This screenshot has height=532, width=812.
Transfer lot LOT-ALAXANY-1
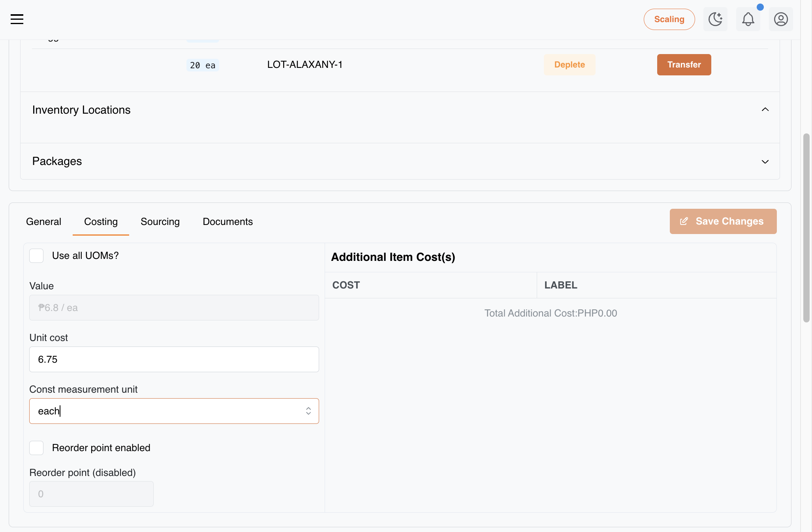point(684,65)
